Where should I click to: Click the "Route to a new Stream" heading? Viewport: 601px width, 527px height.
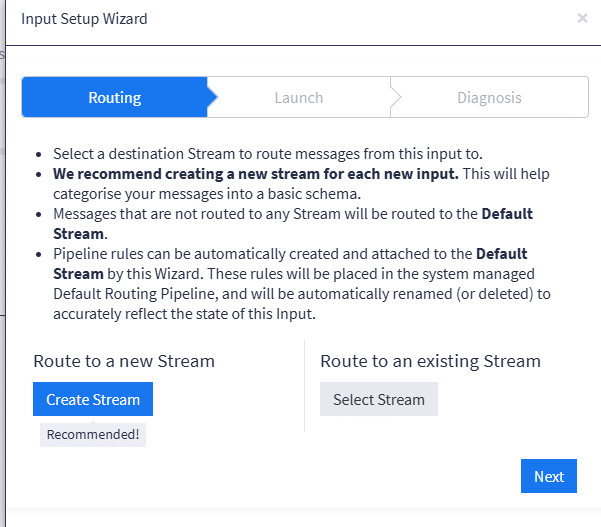tap(124, 361)
